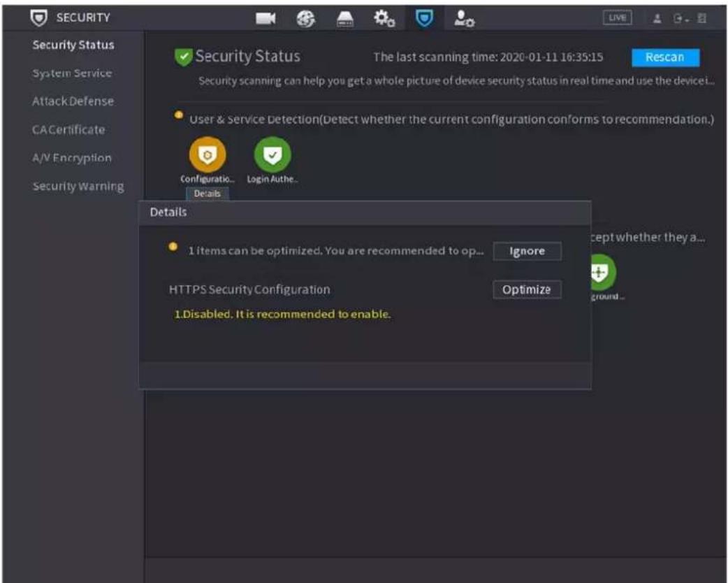Select Security Status in sidebar
728x583 pixels.
[73, 45]
